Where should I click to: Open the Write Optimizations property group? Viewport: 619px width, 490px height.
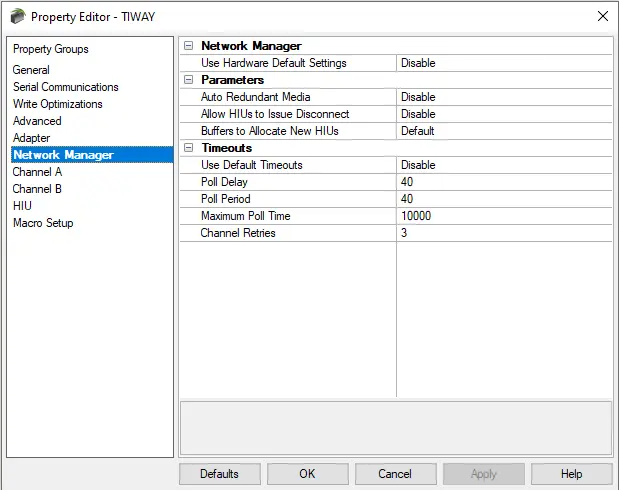coord(58,104)
